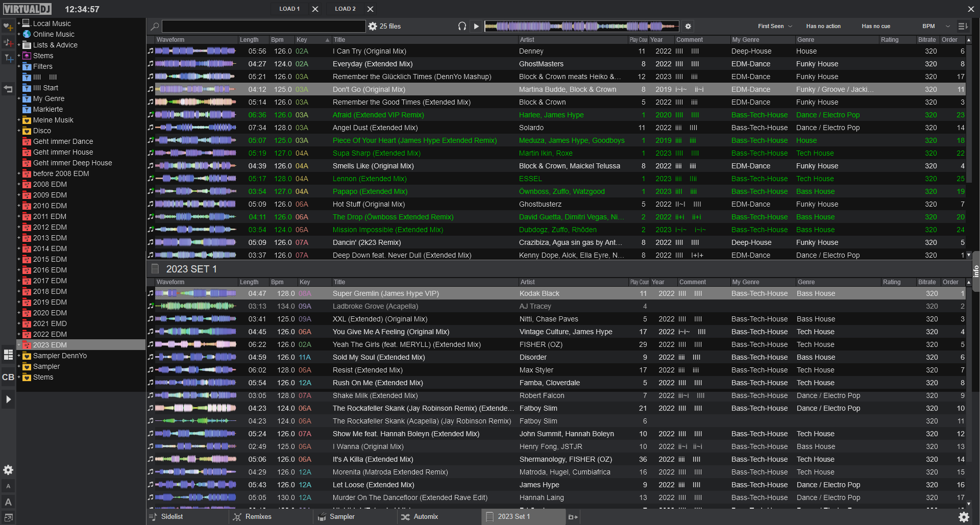Click the small A decrease font size icon
The height and width of the screenshot is (525, 980).
click(x=8, y=486)
